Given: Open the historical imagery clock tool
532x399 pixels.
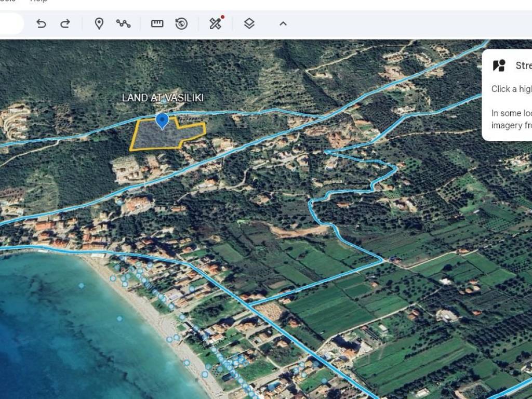Looking at the screenshot, I should point(181,23).
